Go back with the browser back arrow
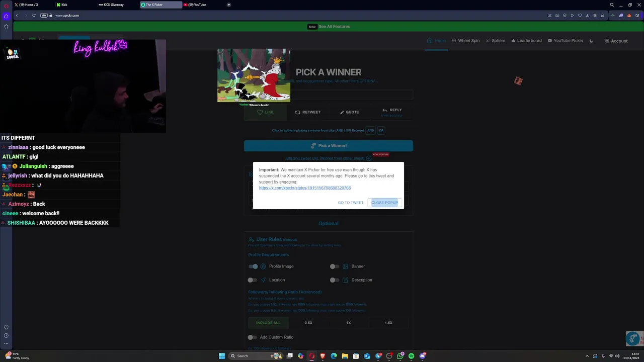The height and width of the screenshot is (362, 644). click(x=17, y=16)
